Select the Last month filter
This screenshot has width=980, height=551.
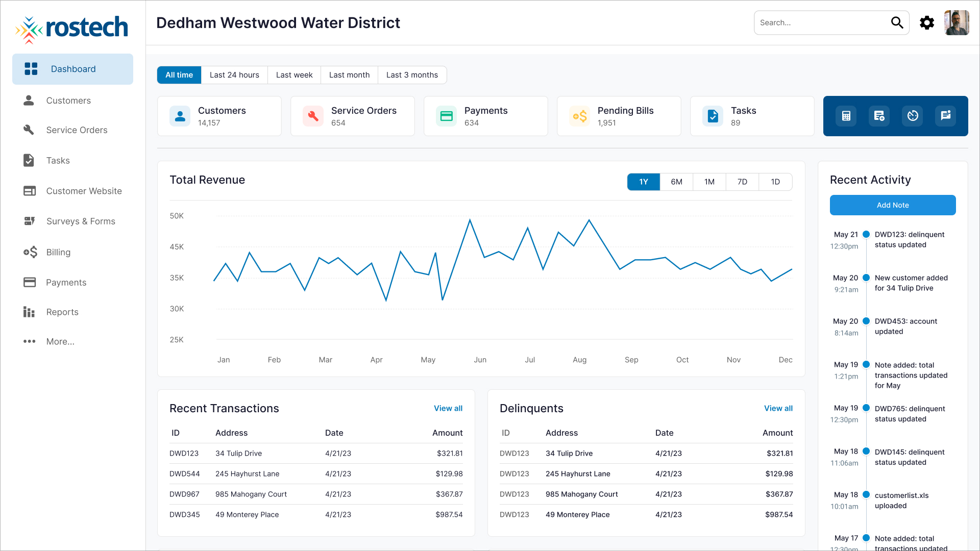tap(350, 75)
